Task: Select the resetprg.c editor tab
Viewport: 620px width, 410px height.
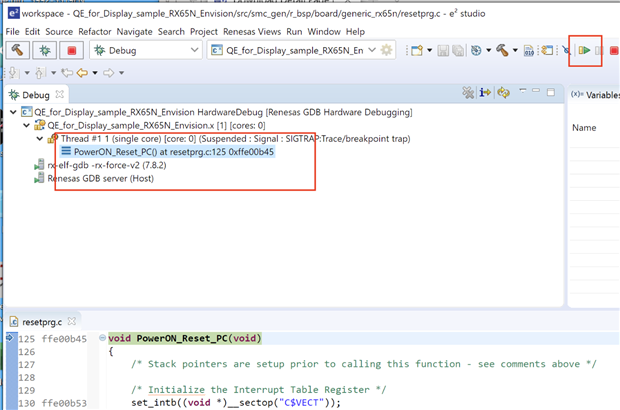Action: coord(42,322)
